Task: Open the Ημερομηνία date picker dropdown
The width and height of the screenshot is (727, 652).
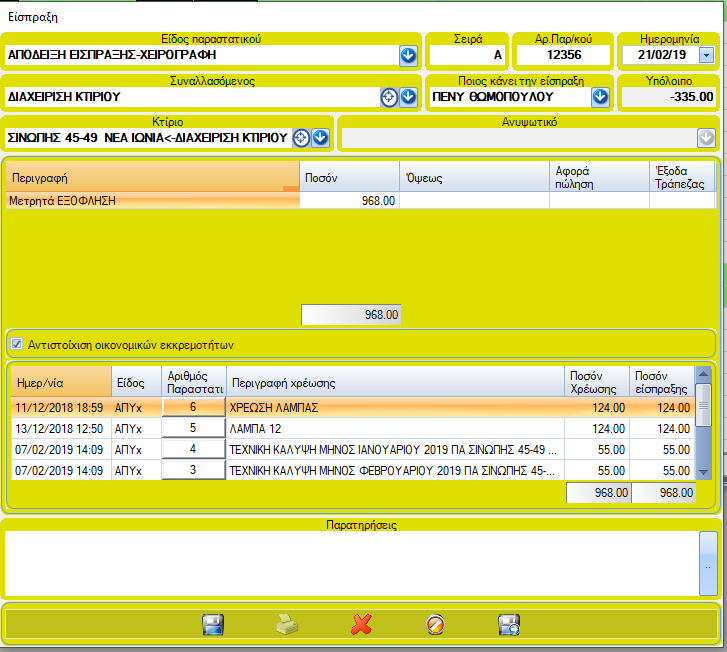Action: coord(706,55)
